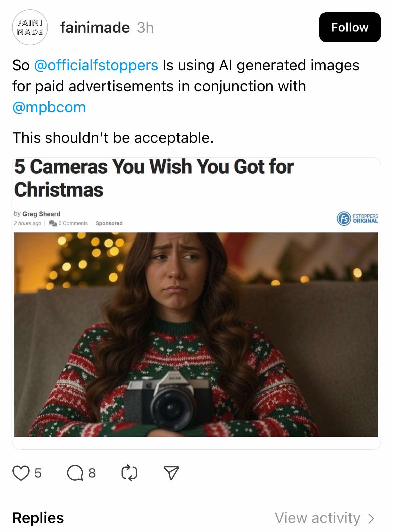Select the Replies section heading
The image size is (393, 532).
click(38, 518)
